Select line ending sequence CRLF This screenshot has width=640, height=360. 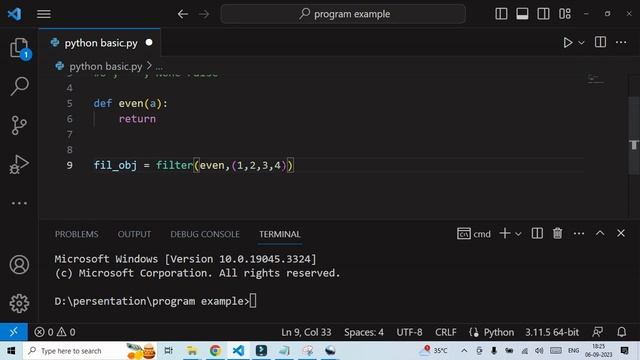pos(445,332)
